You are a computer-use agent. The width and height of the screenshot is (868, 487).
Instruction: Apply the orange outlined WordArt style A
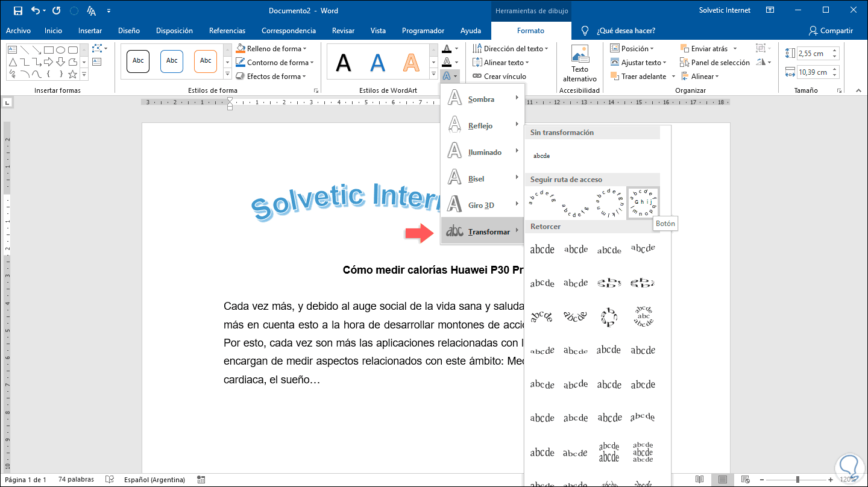click(x=411, y=61)
